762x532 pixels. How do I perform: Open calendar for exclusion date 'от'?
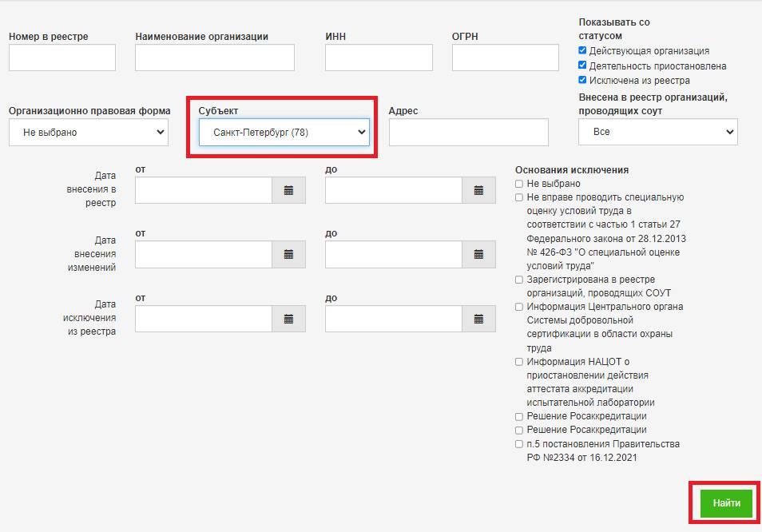[288, 319]
